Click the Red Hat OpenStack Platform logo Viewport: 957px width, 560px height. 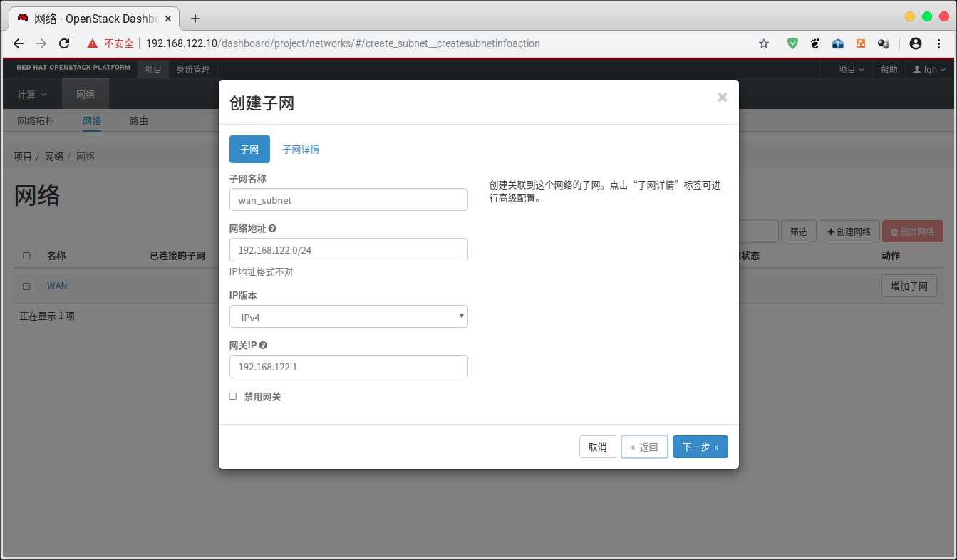pyautogui.click(x=73, y=68)
